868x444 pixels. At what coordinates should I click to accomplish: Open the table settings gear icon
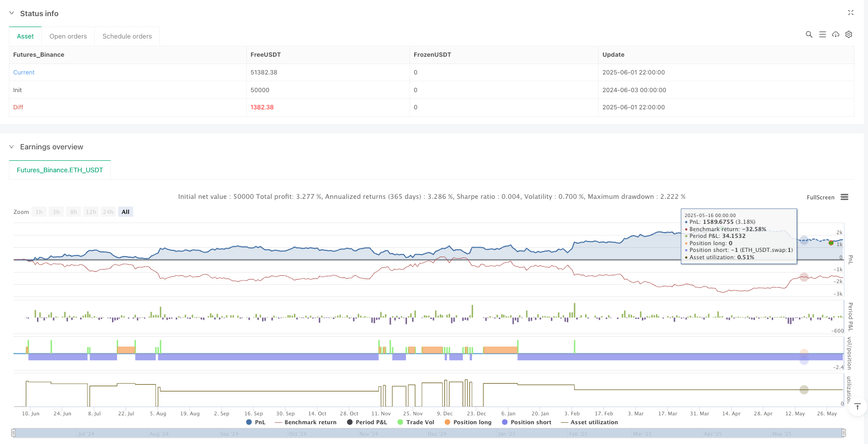coord(849,34)
